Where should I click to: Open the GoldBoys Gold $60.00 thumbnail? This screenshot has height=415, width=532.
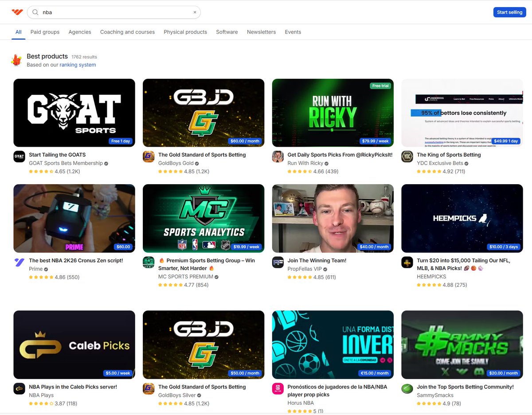203,113
